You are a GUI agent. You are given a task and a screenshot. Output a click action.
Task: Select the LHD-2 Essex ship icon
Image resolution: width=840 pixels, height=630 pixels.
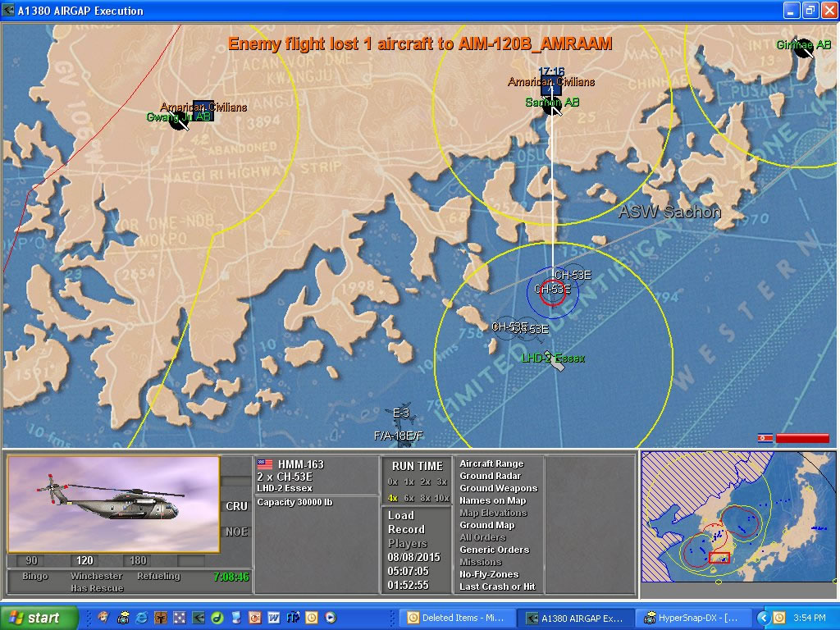[x=555, y=360]
